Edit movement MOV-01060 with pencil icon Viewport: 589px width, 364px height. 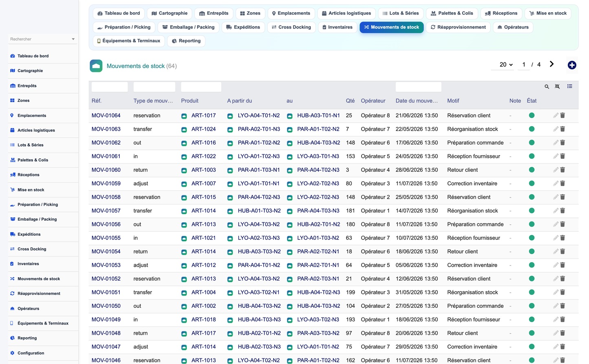(556, 170)
